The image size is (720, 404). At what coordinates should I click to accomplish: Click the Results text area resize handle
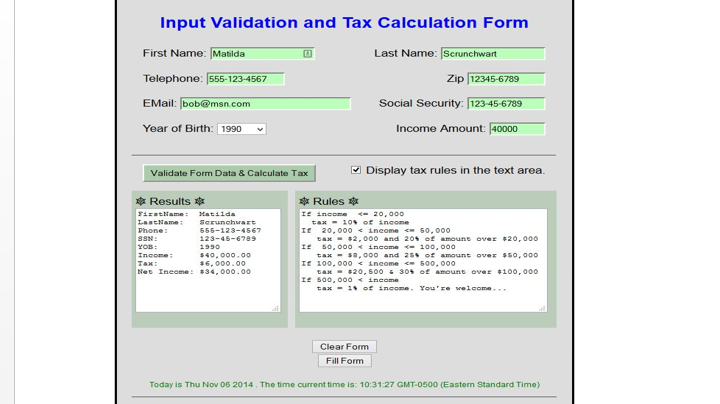[276, 309]
